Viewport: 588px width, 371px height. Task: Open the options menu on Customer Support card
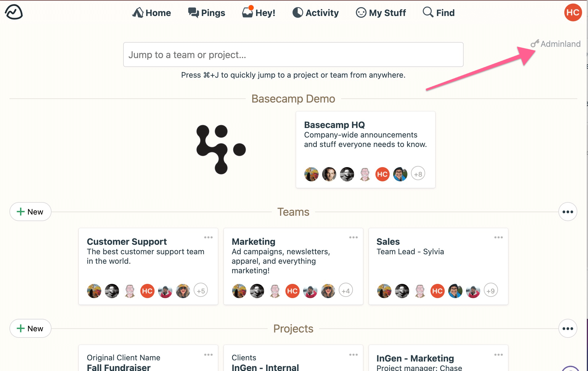[x=209, y=237]
